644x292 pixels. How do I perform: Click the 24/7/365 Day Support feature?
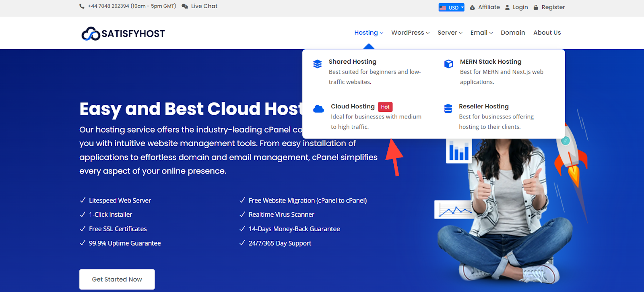[280, 243]
